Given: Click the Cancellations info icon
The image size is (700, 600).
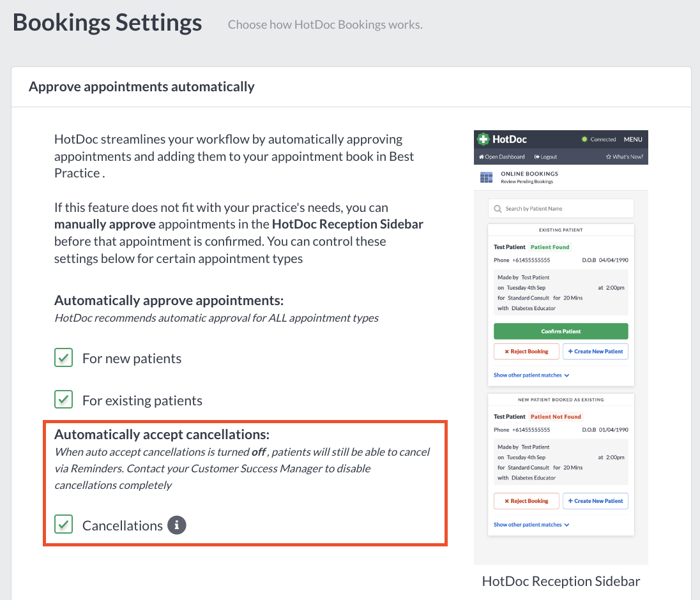Looking at the screenshot, I should click(x=177, y=525).
